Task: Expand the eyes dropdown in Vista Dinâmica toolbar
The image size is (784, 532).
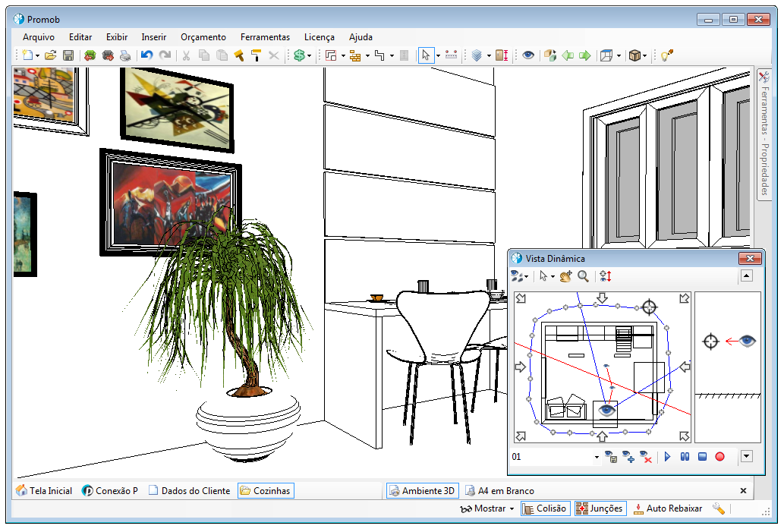Action: coord(527,276)
